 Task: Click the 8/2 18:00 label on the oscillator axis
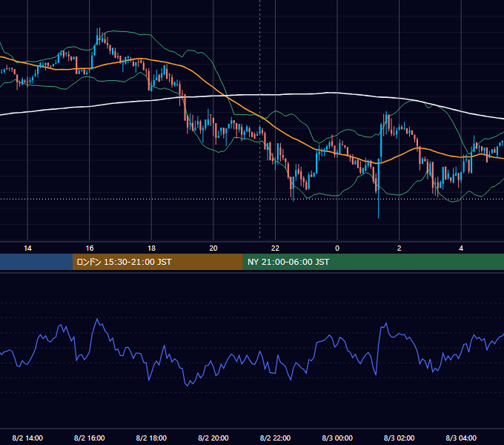[x=151, y=438]
